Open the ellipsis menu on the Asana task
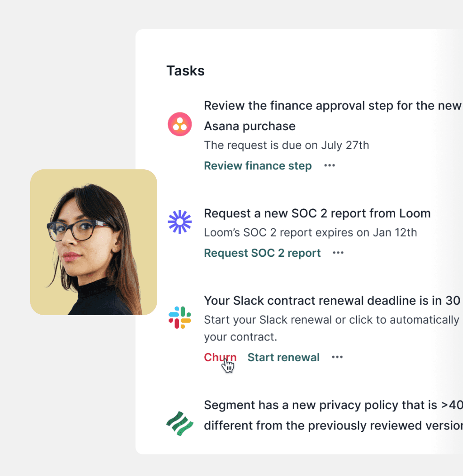463x476 pixels. (329, 165)
